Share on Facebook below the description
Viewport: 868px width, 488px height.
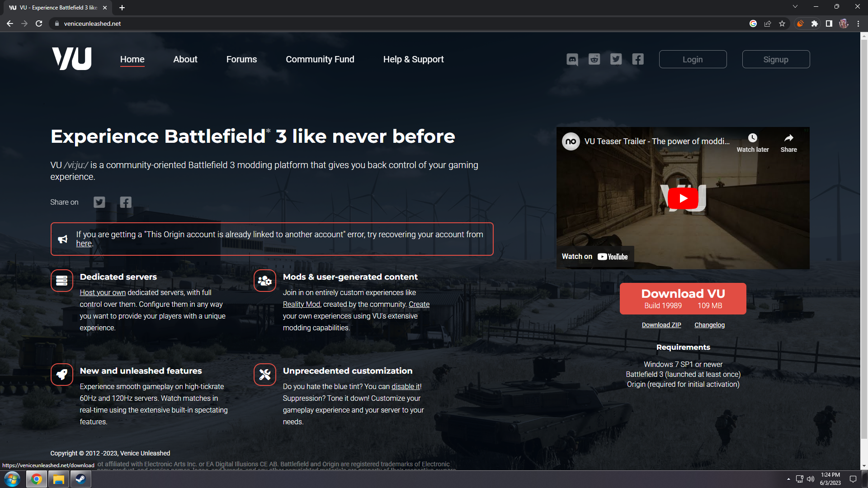126,202
